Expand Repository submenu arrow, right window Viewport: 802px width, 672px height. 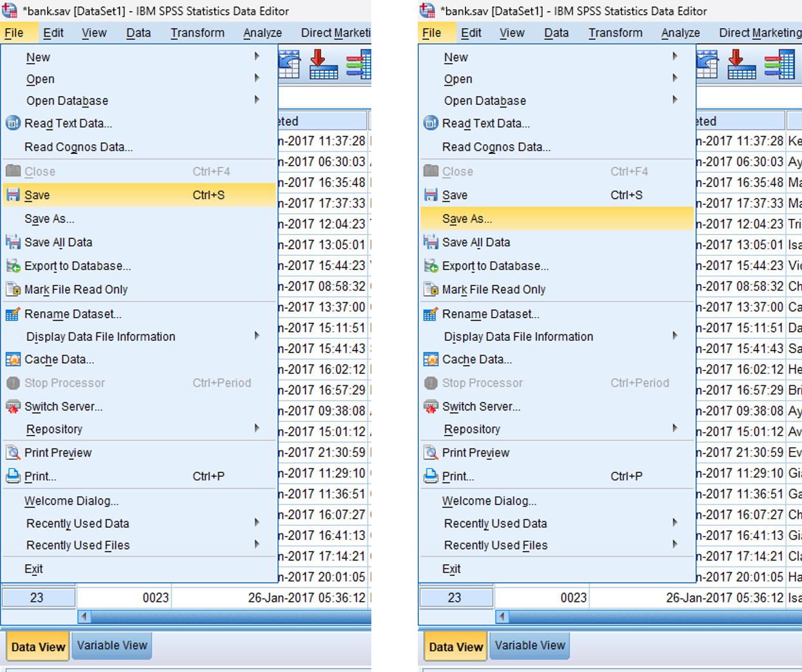(x=674, y=428)
